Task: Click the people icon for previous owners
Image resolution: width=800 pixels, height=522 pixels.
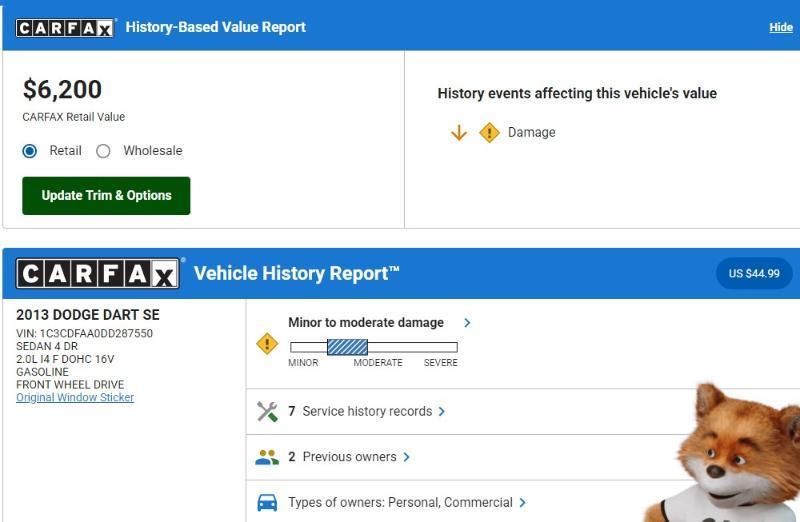Action: (267, 457)
